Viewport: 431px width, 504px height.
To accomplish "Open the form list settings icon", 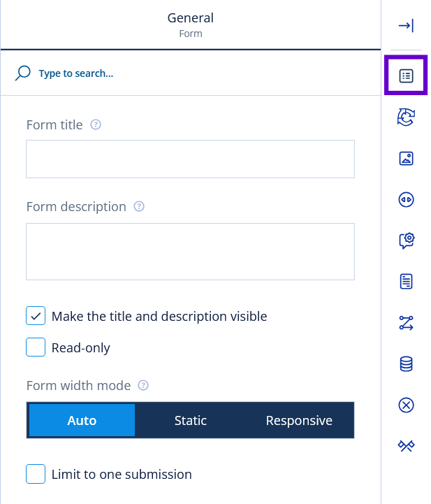I will [x=406, y=75].
